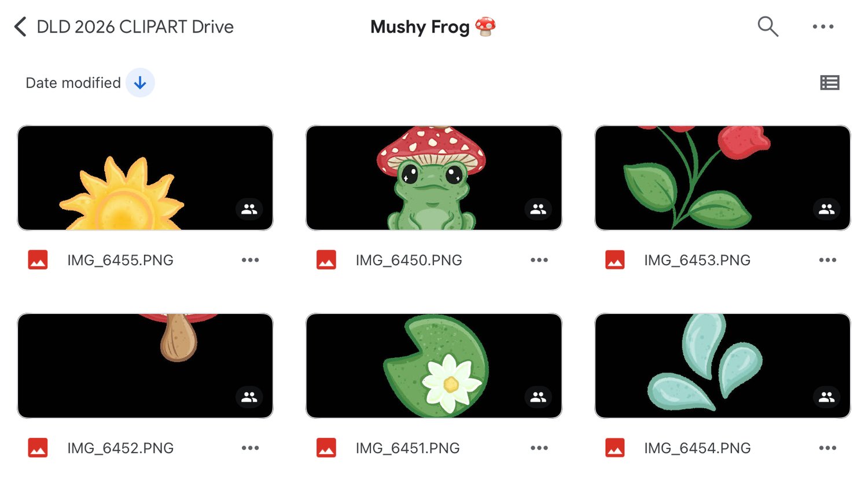This screenshot has width=868, height=486.
Task: Open the folder's three-dot options menu
Action: tap(823, 27)
